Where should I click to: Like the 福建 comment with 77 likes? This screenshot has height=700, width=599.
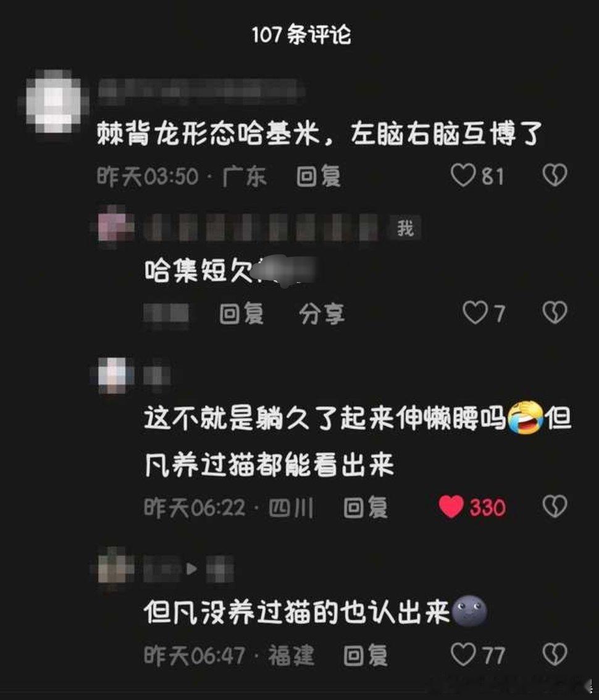tap(463, 654)
